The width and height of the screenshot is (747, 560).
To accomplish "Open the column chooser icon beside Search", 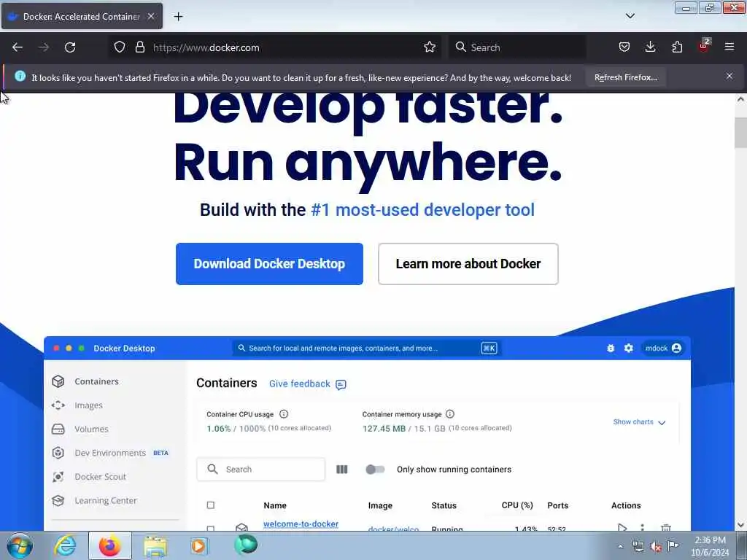I will (x=342, y=470).
